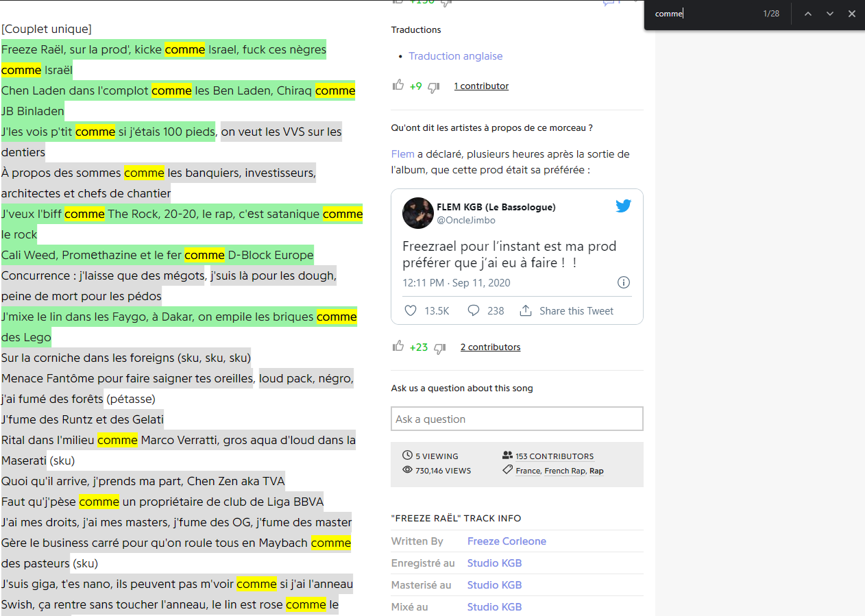The width and height of the screenshot is (865, 616).
Task: Click the 5 VIEWING stat
Action: pyautogui.click(x=430, y=456)
